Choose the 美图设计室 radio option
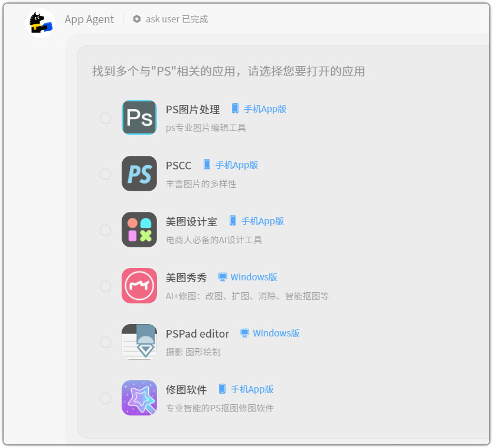The height and width of the screenshot is (448, 493). [x=105, y=230]
